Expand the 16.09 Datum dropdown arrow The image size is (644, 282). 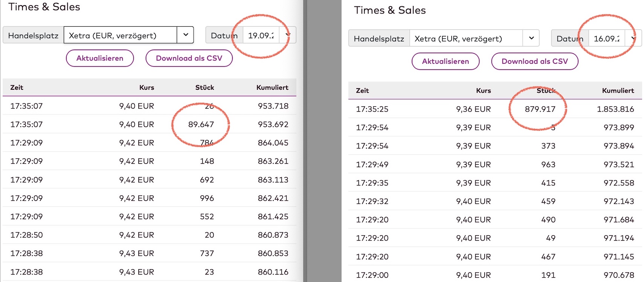633,38
